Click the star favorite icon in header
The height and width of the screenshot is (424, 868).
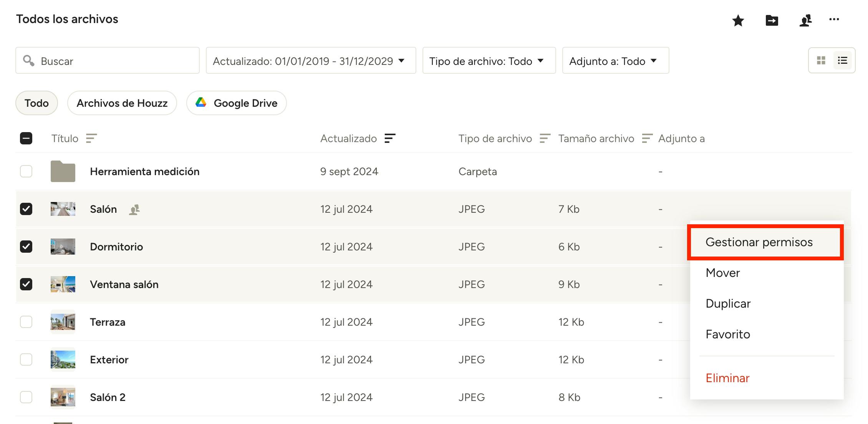tap(738, 20)
